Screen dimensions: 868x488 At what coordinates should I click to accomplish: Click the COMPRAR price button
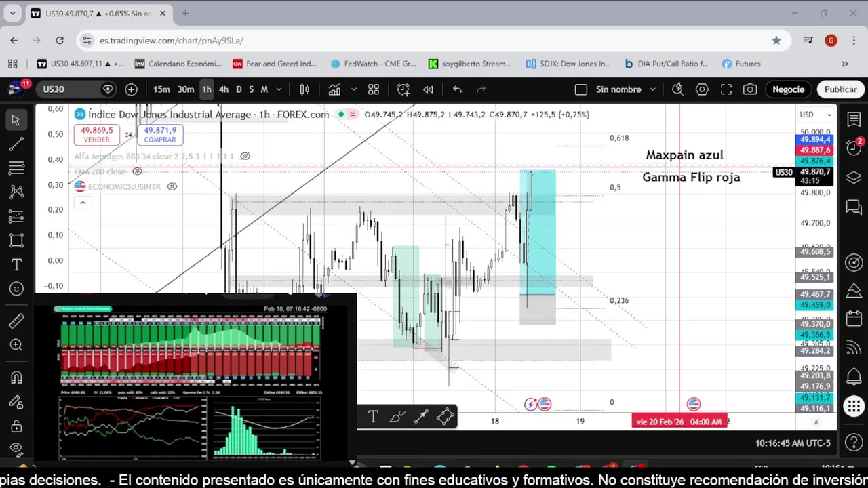[x=160, y=135]
